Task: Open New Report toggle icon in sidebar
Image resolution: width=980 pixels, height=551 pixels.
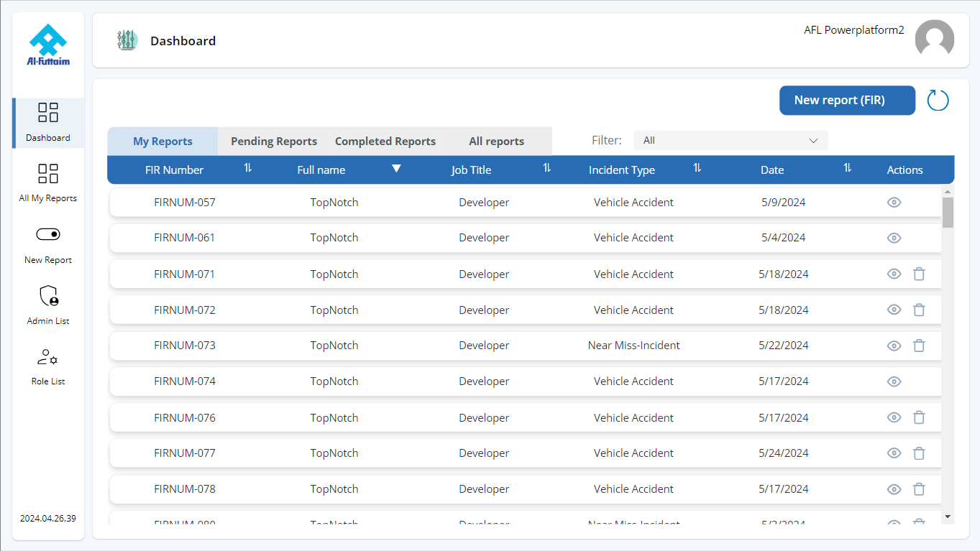Action: [48, 234]
